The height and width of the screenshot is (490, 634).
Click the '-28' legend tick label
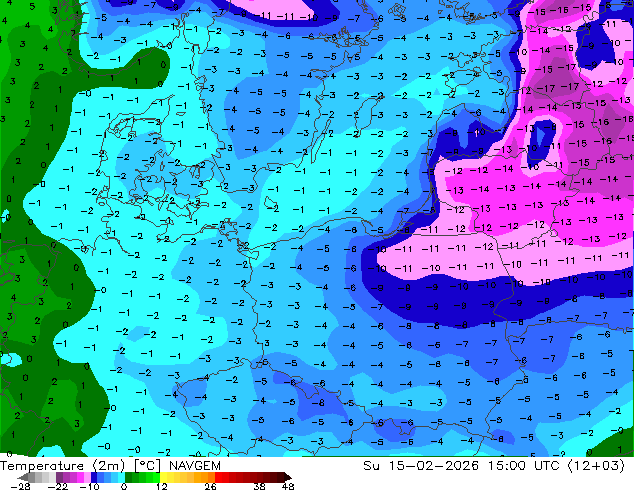coord(20,486)
